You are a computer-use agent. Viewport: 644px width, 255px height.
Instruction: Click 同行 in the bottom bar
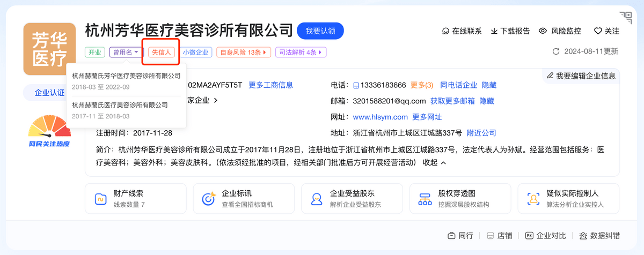[466, 236]
